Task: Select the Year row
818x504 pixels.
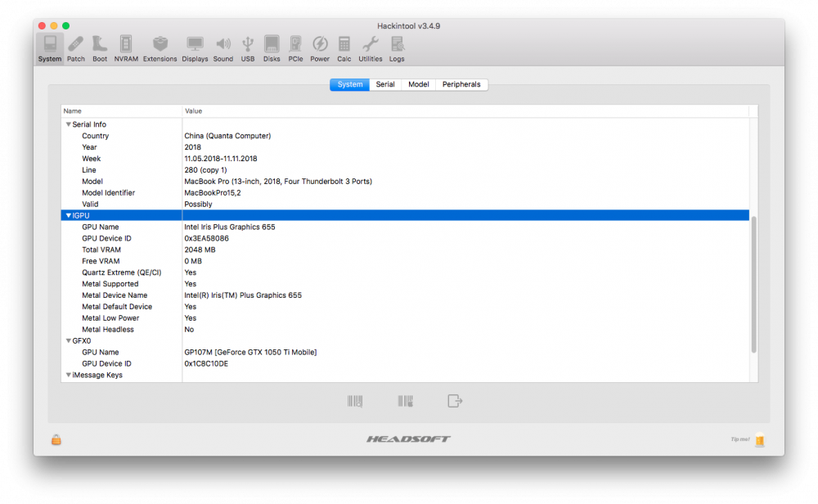Action: point(405,147)
